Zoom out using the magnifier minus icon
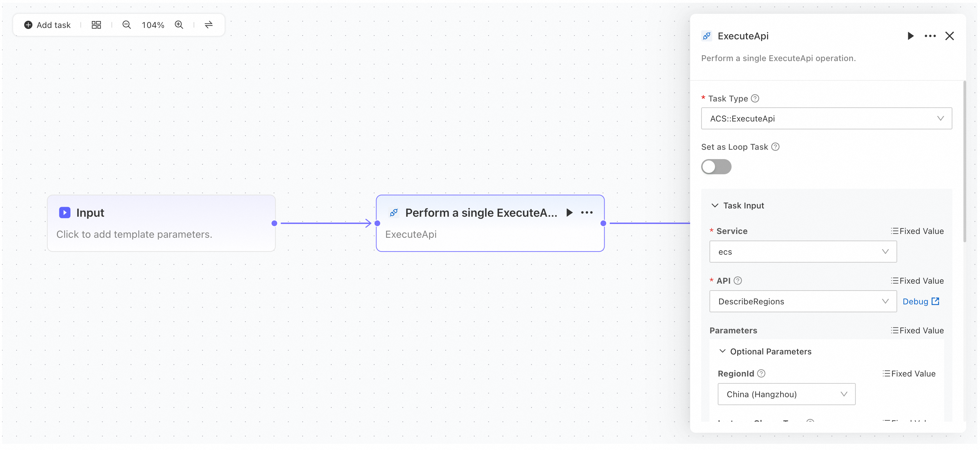 pyautogui.click(x=127, y=25)
